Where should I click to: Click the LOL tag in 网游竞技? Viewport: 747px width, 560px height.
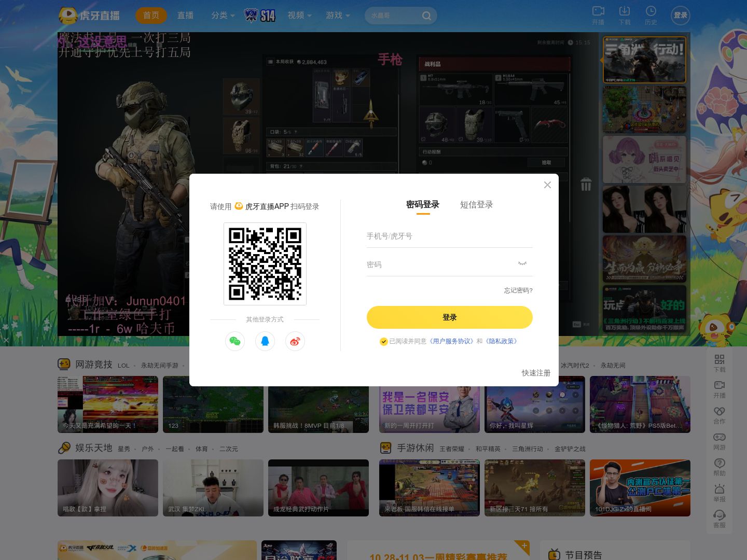point(123,366)
